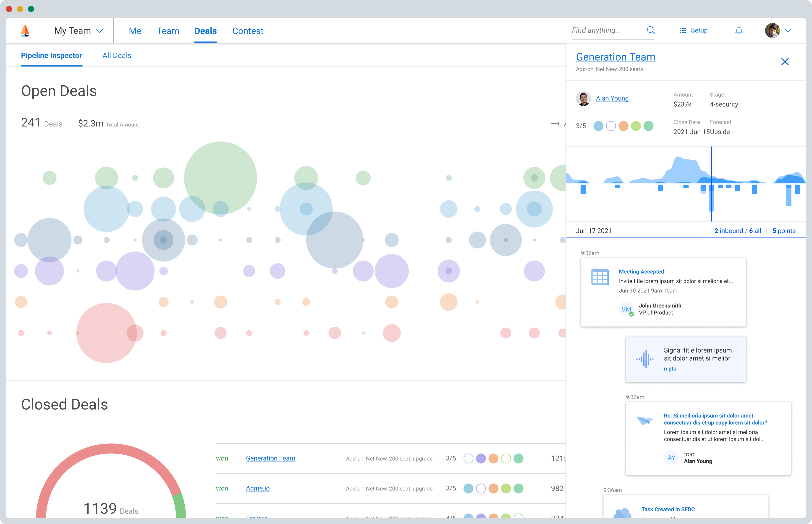Open the Alan Young profile link

pos(612,98)
